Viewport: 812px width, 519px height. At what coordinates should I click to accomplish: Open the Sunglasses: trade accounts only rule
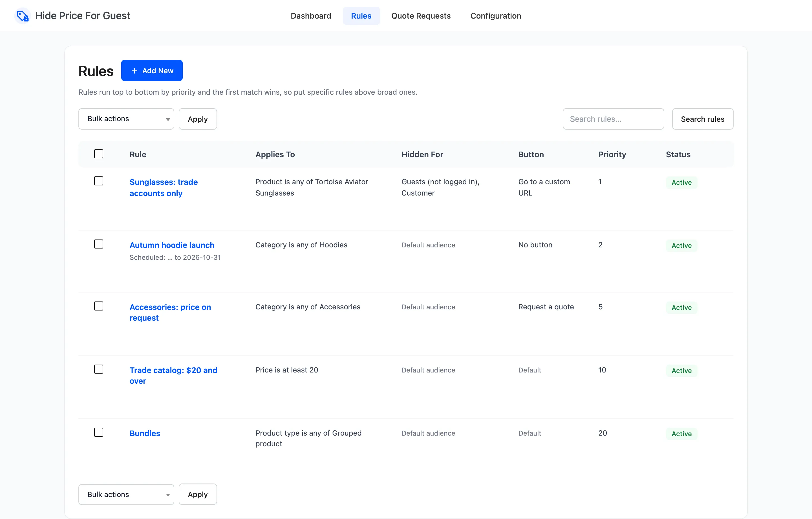click(164, 188)
